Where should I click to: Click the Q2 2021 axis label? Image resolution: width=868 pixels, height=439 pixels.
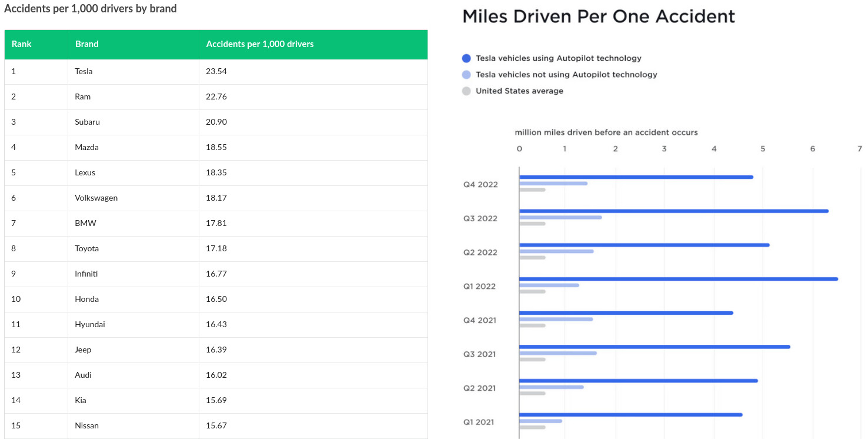(479, 388)
